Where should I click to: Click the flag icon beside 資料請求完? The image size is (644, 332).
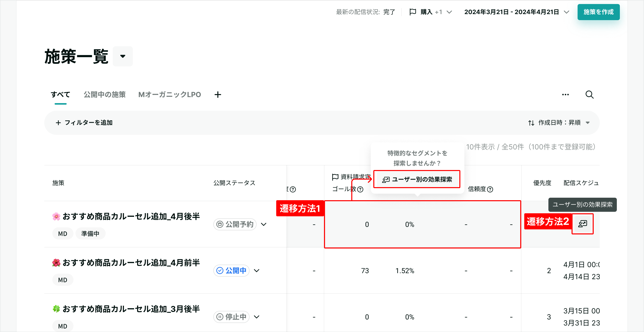click(x=335, y=177)
